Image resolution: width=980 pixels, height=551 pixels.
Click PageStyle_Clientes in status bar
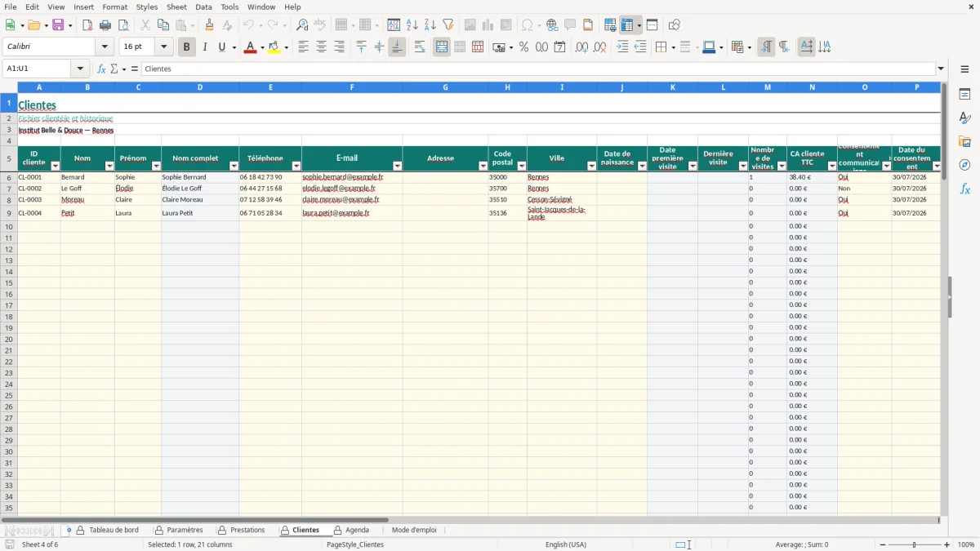point(355,544)
